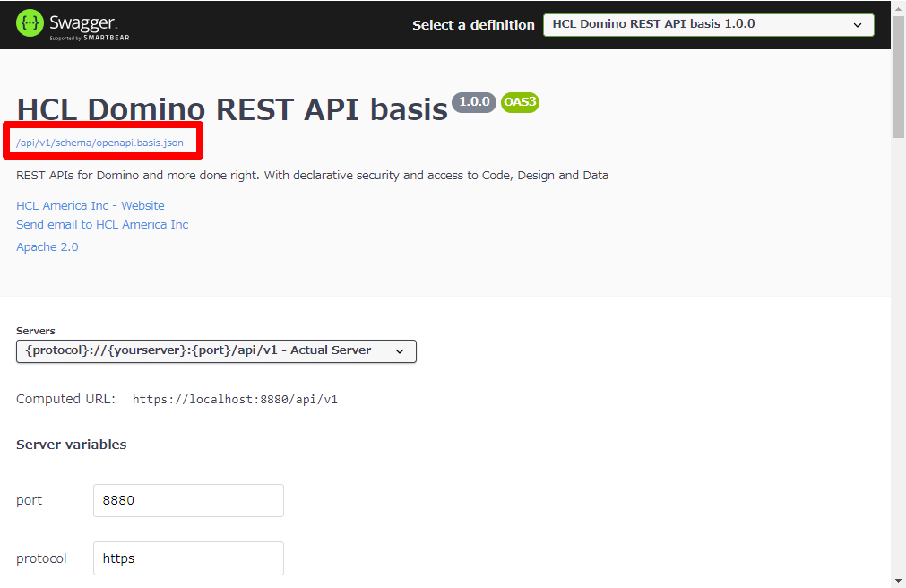The width and height of the screenshot is (906, 588).
Task: Click Send email to HCL America Inc
Action: [x=102, y=224]
